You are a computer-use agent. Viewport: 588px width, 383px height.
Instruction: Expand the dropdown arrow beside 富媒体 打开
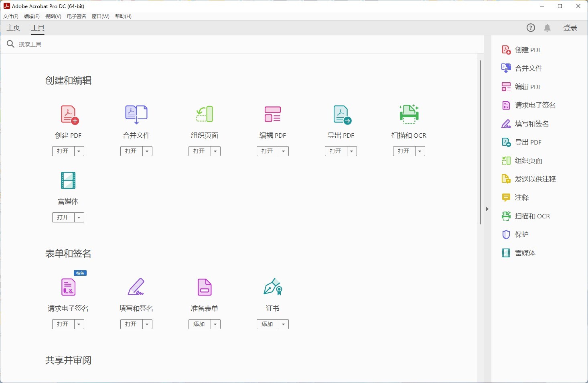tap(79, 218)
